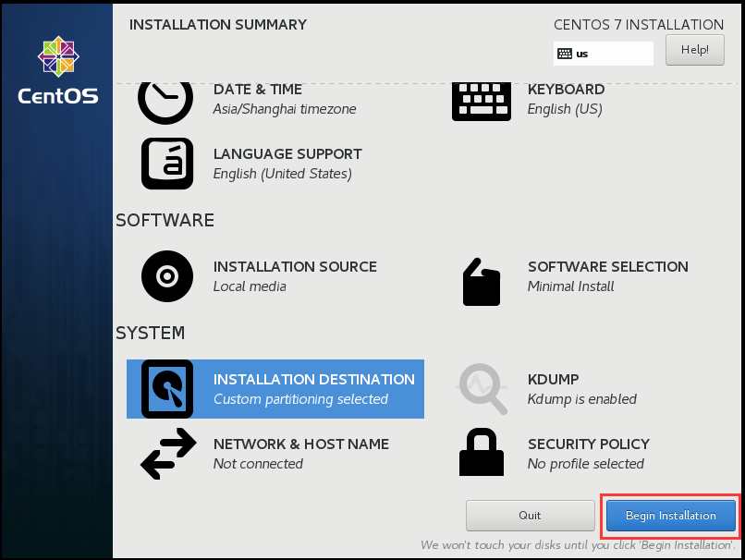Click 'Asia/Shanghai timezone' text

285,109
